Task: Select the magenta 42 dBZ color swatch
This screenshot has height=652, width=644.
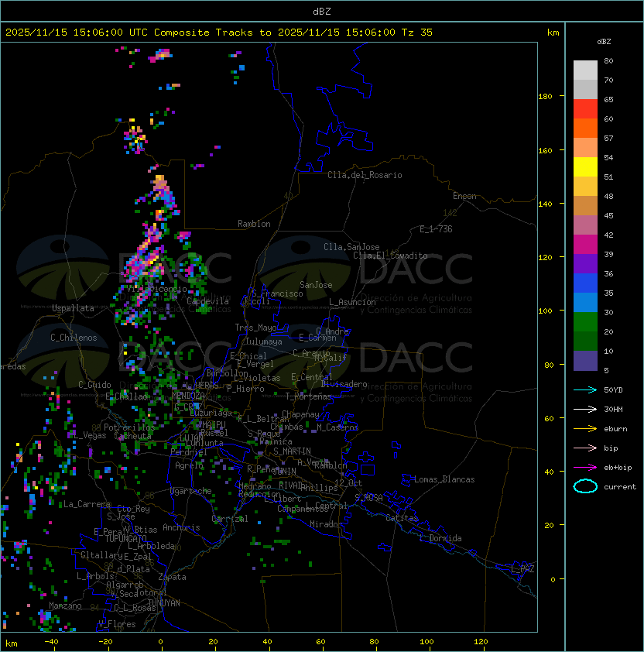Action: [x=585, y=244]
